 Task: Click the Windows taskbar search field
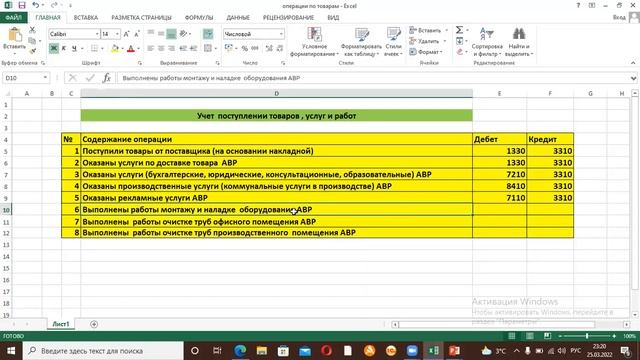click(103, 351)
